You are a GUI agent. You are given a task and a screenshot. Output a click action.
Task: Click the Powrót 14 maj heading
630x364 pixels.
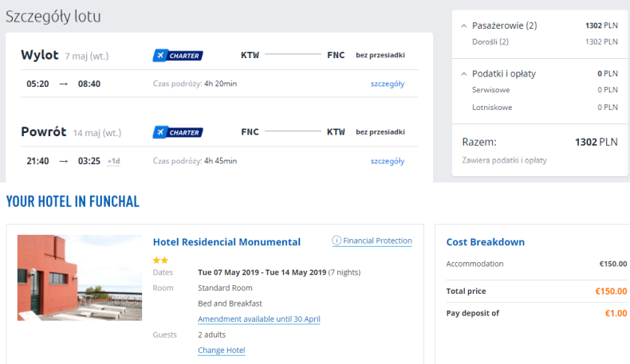coord(71,132)
